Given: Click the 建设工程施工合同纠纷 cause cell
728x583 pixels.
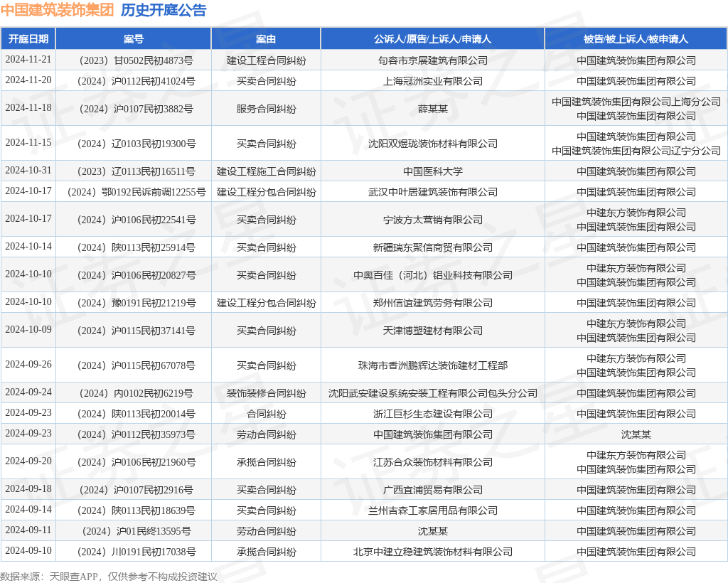Looking at the screenshot, I should (x=266, y=172).
